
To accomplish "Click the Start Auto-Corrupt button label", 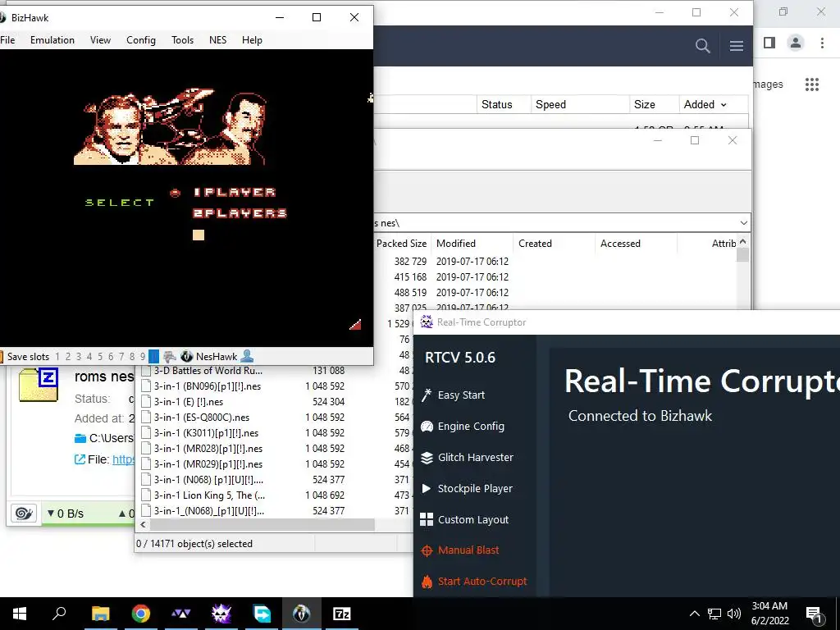I will pos(482,582).
